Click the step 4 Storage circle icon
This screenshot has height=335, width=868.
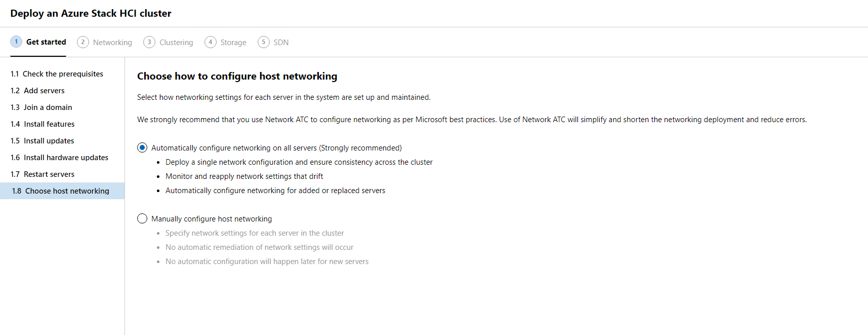(211, 42)
